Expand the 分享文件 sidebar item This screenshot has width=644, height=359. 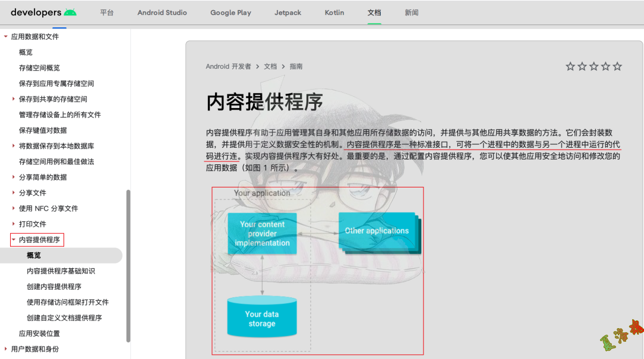14,193
